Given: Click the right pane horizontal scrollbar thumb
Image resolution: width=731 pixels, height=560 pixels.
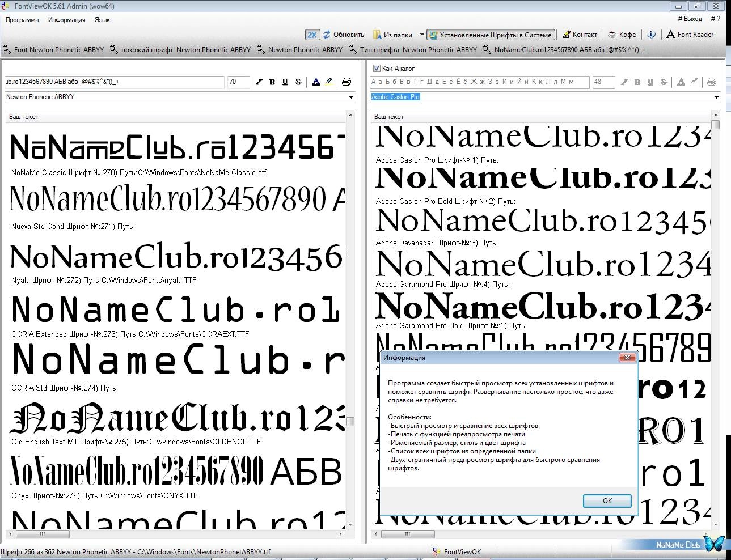Looking at the screenshot, I should click(x=408, y=534).
